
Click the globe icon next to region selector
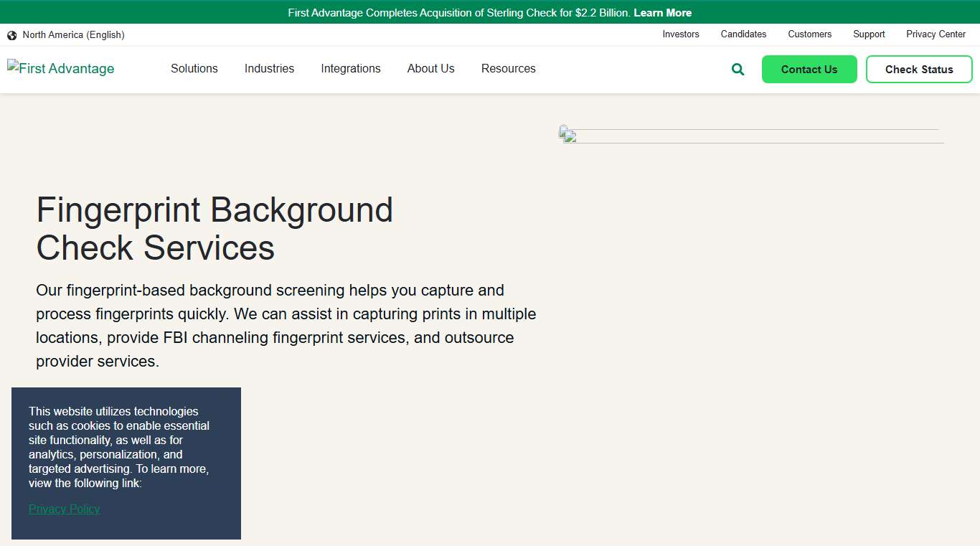(11, 34)
